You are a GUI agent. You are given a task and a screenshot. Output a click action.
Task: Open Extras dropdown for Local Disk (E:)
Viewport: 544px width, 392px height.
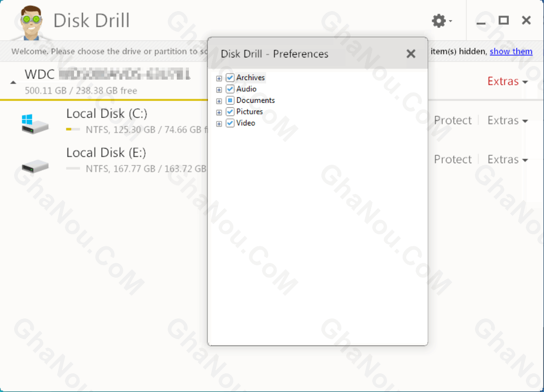508,160
